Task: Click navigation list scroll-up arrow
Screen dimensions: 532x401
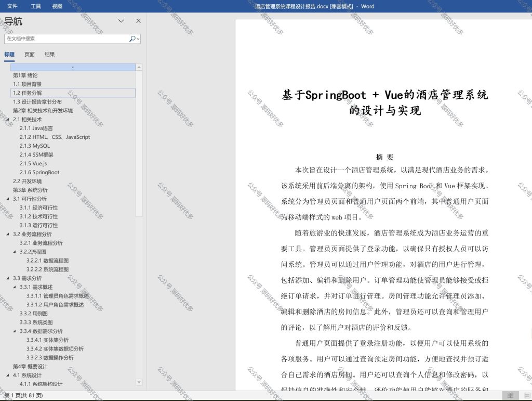Action: [x=139, y=67]
